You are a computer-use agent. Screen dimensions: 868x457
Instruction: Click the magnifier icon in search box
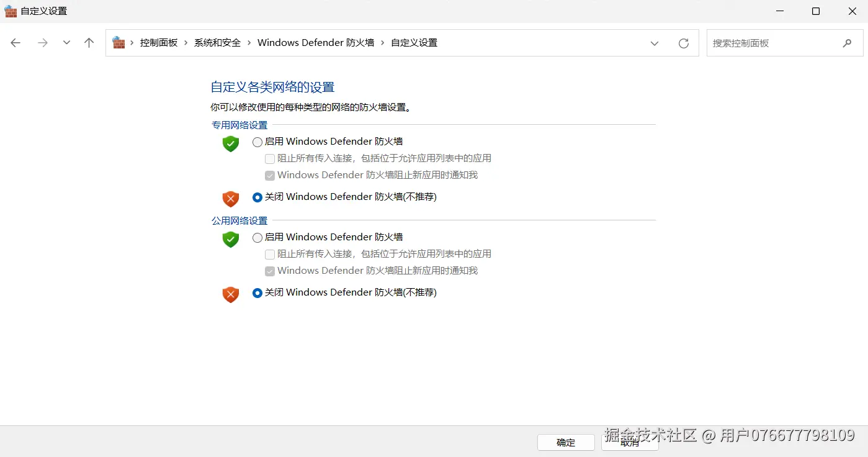point(847,43)
